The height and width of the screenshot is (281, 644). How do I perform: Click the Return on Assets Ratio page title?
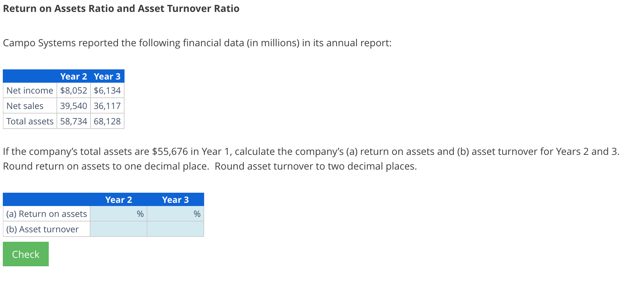[121, 8]
